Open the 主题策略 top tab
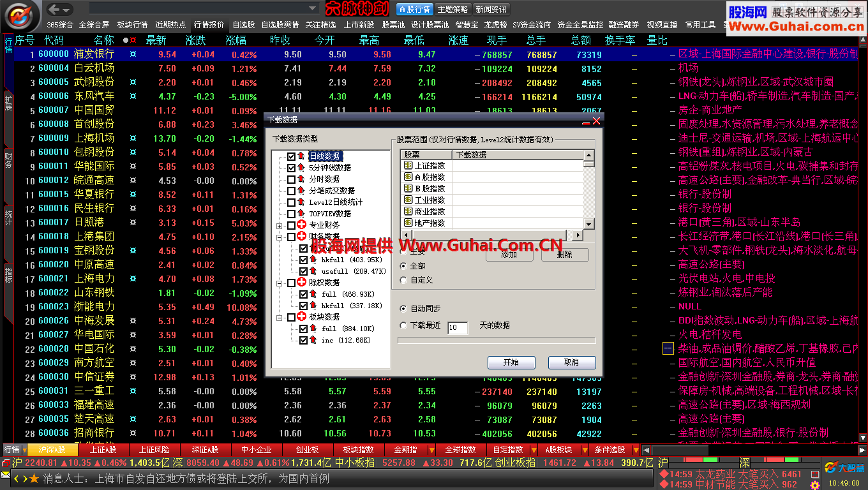The height and width of the screenshot is (490, 868). click(453, 10)
